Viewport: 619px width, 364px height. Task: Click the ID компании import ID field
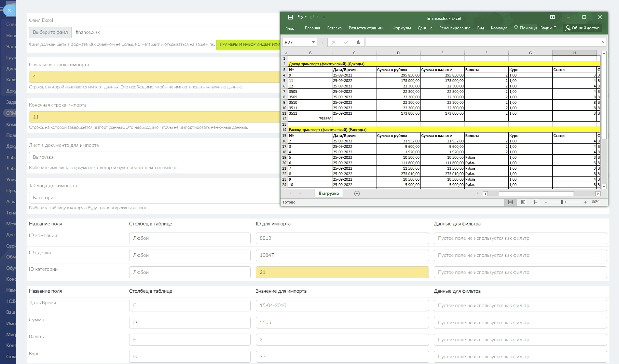[x=342, y=238]
